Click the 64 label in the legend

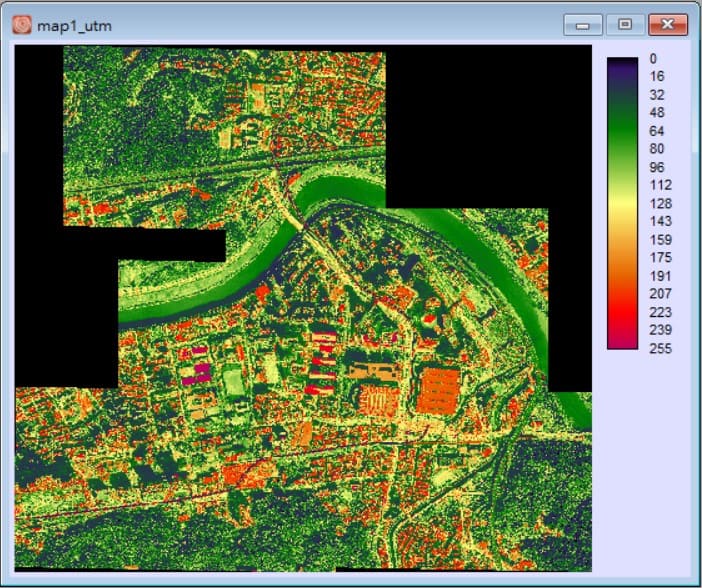656,131
